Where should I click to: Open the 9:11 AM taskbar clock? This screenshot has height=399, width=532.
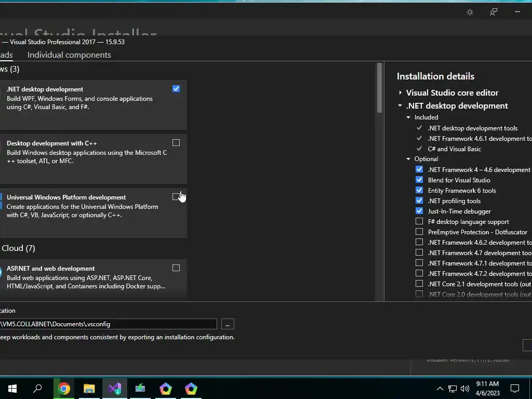click(x=487, y=389)
